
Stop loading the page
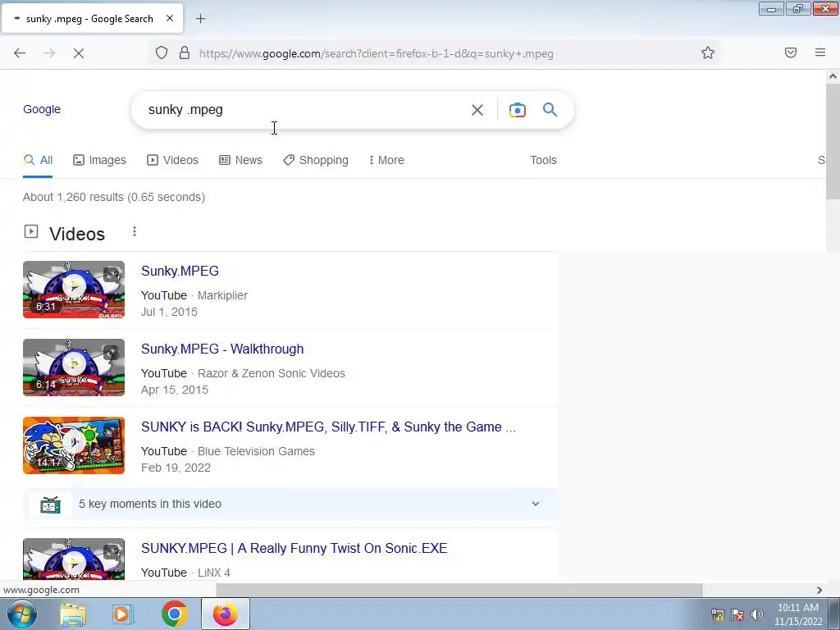coord(79,53)
